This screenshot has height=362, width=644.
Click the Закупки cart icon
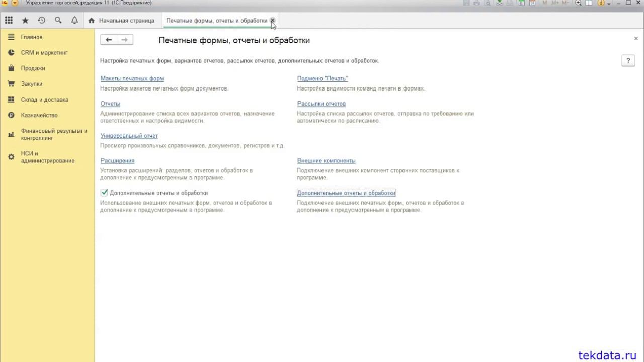tap(11, 84)
